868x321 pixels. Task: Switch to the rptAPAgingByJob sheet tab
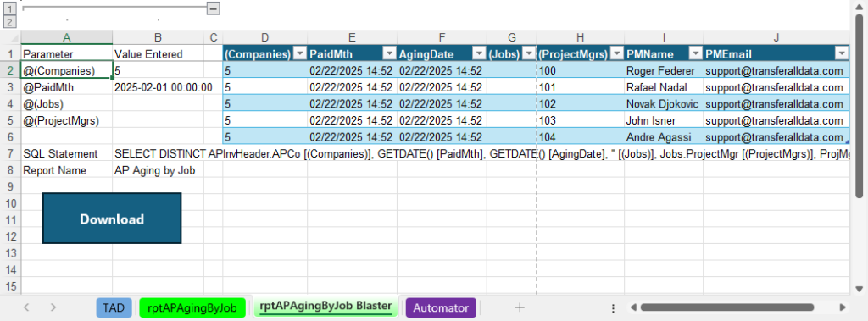tap(192, 307)
